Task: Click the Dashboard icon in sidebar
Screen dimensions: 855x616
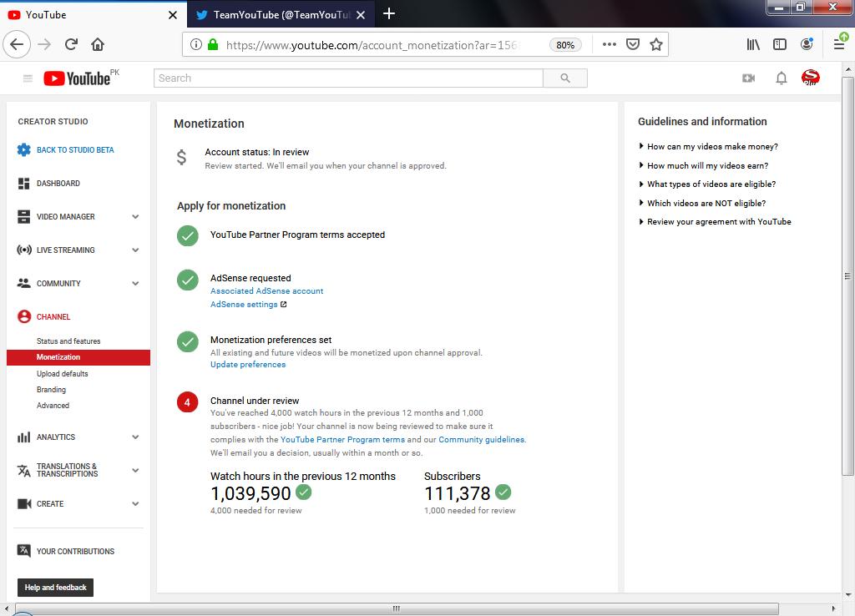Action: (23, 184)
